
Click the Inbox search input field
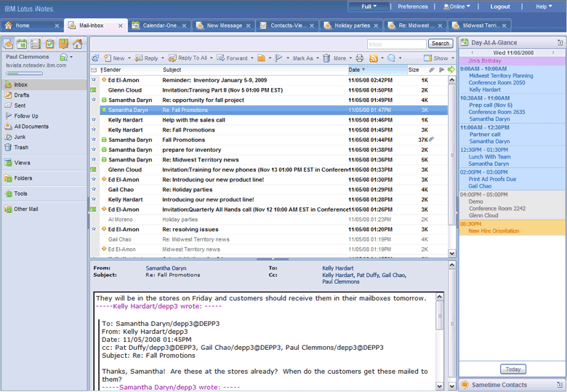coord(396,44)
